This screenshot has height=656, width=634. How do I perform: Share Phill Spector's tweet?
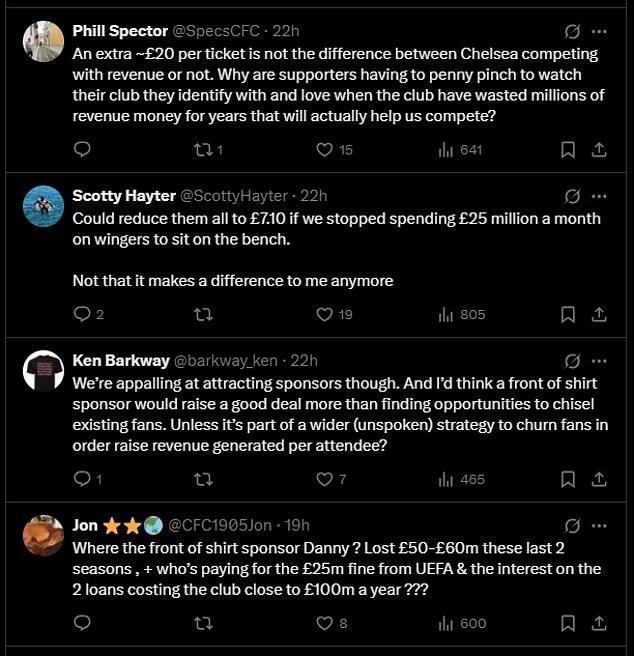[599, 150]
